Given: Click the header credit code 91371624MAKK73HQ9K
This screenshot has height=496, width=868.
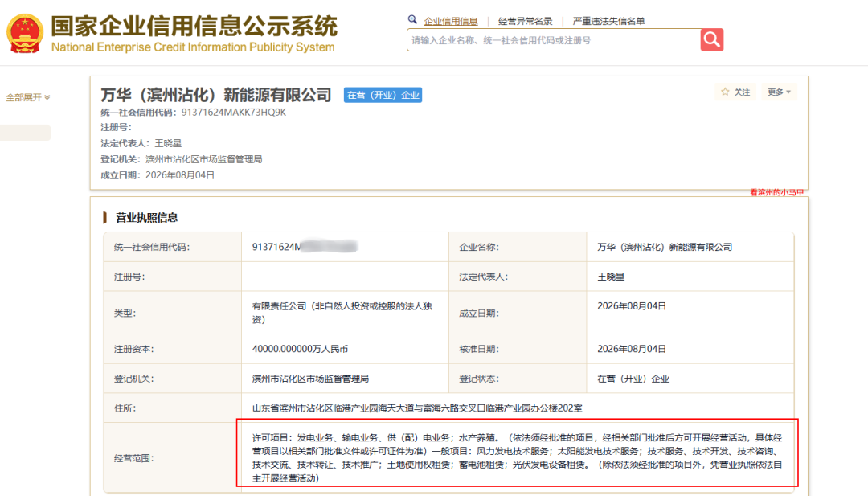Looking at the screenshot, I should tap(234, 113).
